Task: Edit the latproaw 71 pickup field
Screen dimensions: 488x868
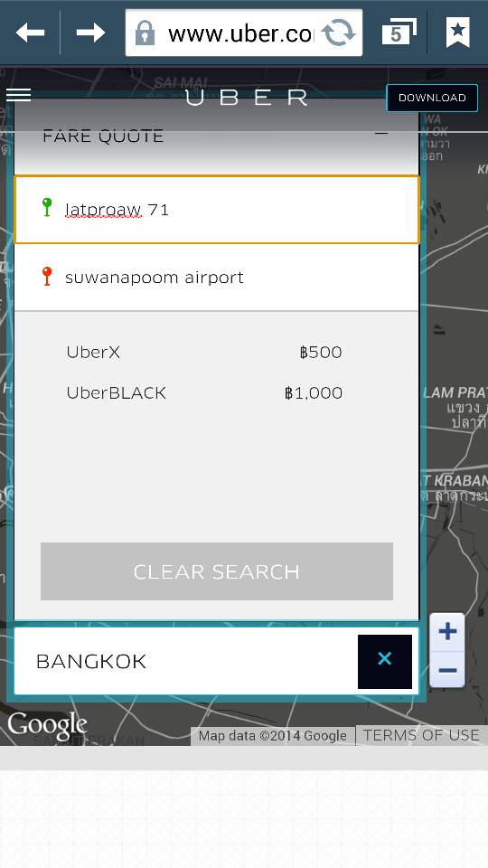Action: tap(216, 210)
